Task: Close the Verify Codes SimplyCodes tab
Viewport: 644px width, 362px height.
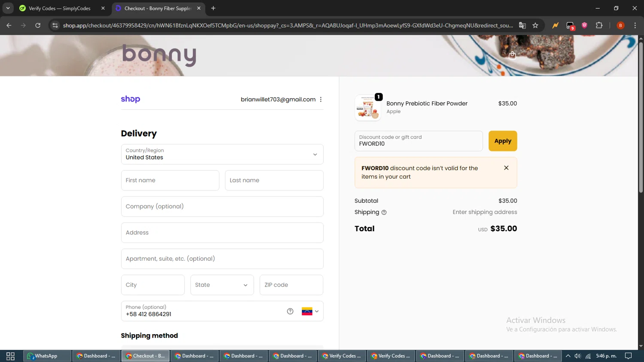Action: pyautogui.click(x=103, y=8)
